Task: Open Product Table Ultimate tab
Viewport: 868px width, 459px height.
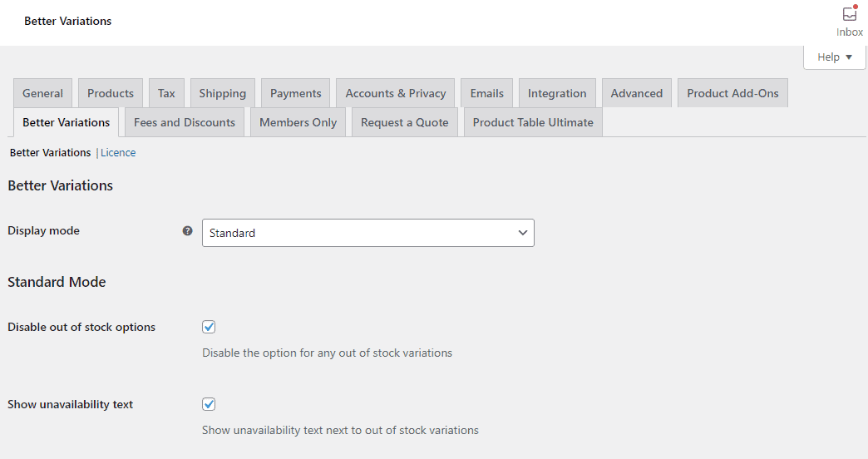Action: tap(533, 122)
